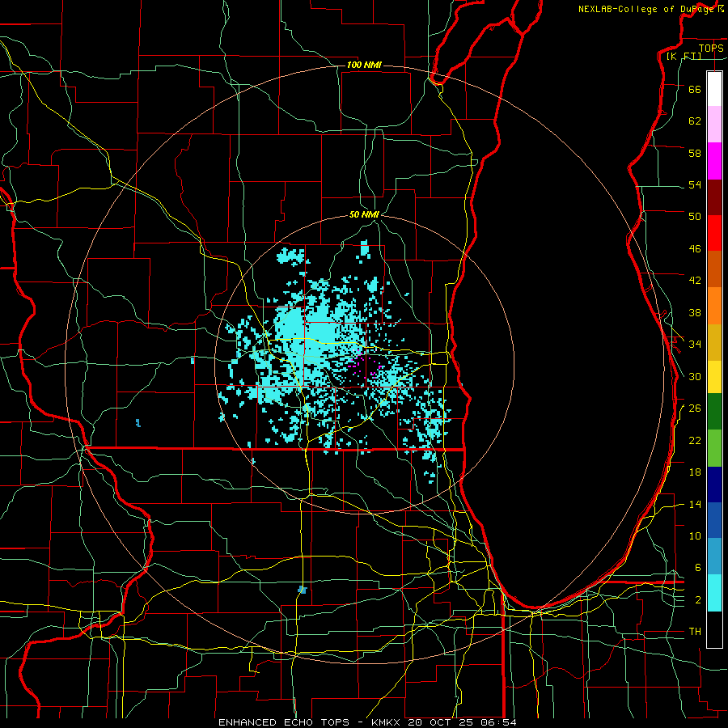Click the "100 NMI" range ring label
The width and height of the screenshot is (728, 728).
pyautogui.click(x=364, y=65)
